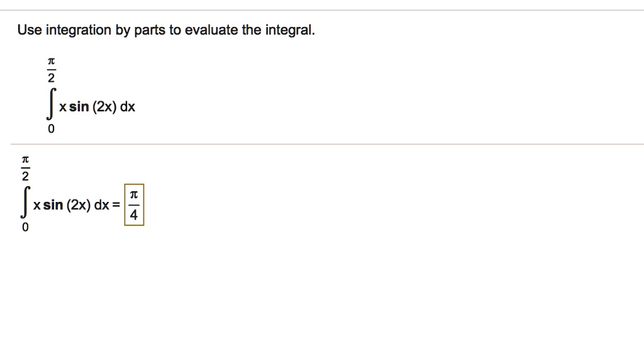Select the denominator 4 in the answer box
Viewport: 644px width, 363px height.
click(134, 216)
